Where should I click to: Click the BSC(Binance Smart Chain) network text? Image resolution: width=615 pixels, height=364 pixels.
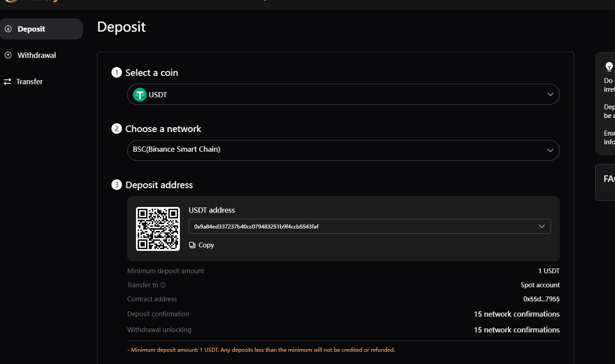(177, 150)
